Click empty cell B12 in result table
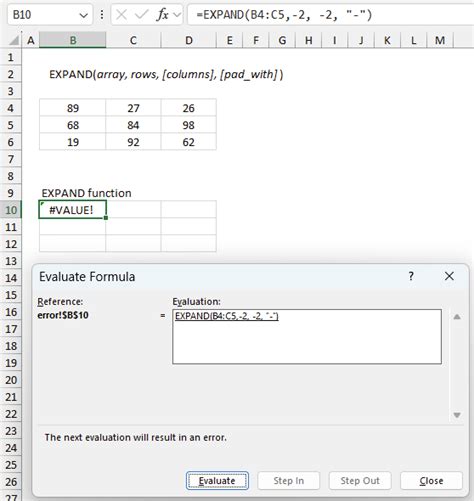The height and width of the screenshot is (501, 474). tap(72, 244)
